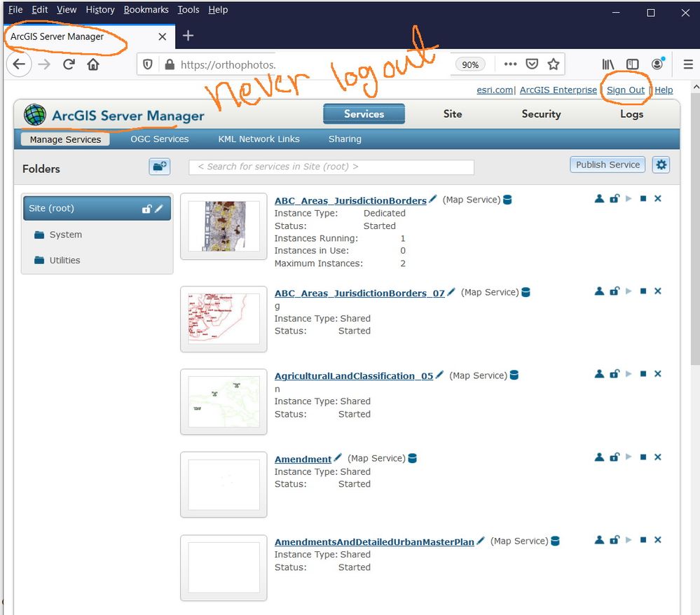Edit the Amendment service with its pencil icon

338,457
